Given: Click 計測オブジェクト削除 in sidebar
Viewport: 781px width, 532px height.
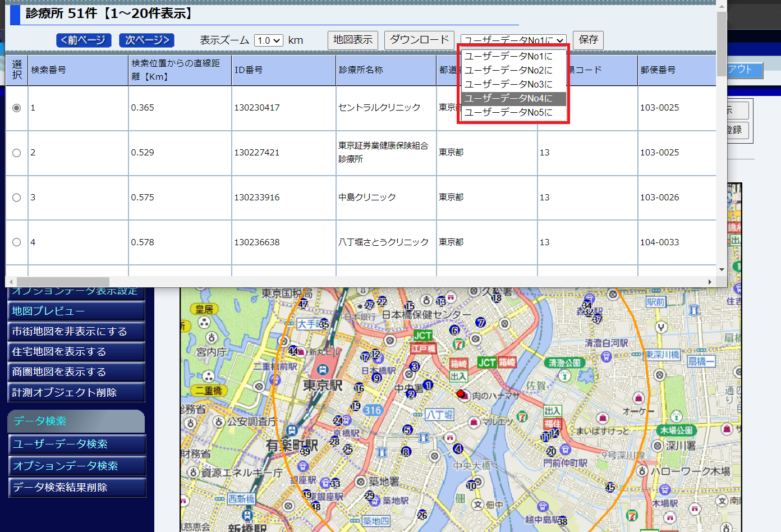Looking at the screenshot, I should pyautogui.click(x=76, y=392).
